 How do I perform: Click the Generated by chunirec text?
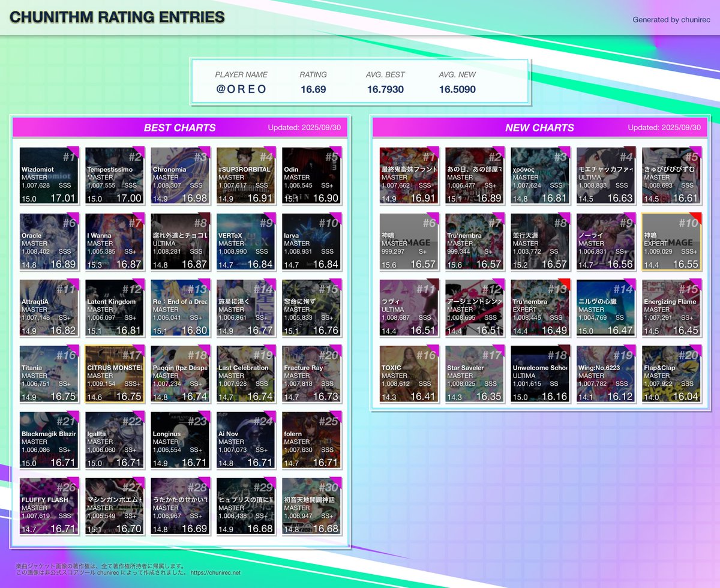click(x=671, y=20)
